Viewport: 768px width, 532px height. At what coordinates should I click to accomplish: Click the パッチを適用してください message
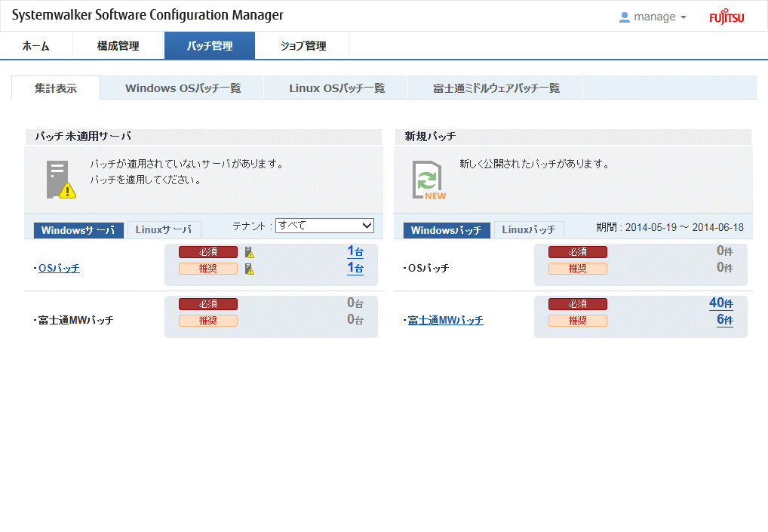point(146,180)
